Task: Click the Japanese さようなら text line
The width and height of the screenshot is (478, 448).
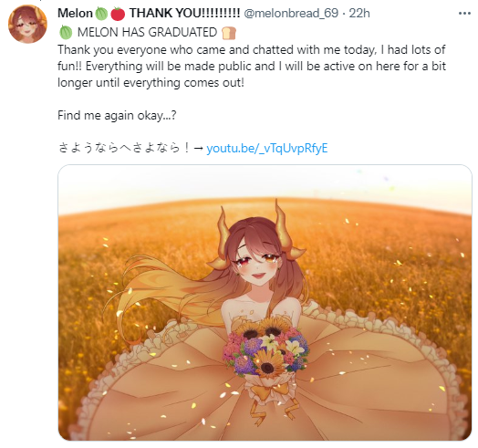Action: coord(124,148)
